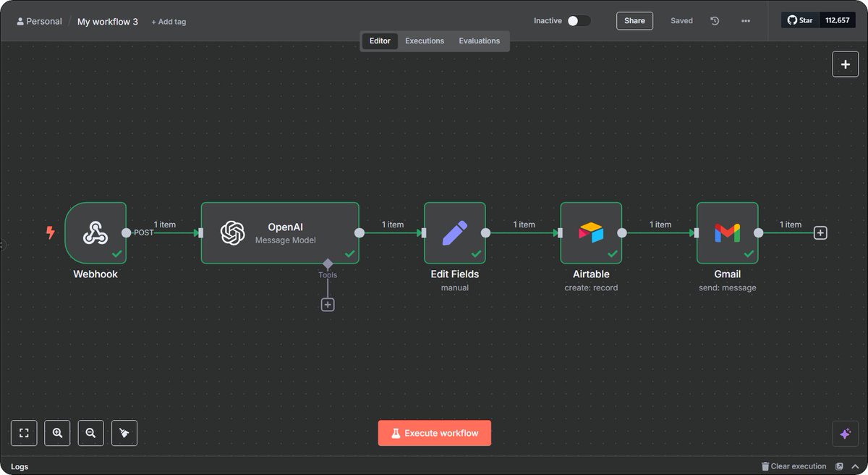Screen dimensions: 868x475
Task: Click the Add tag link
Action: (169, 22)
